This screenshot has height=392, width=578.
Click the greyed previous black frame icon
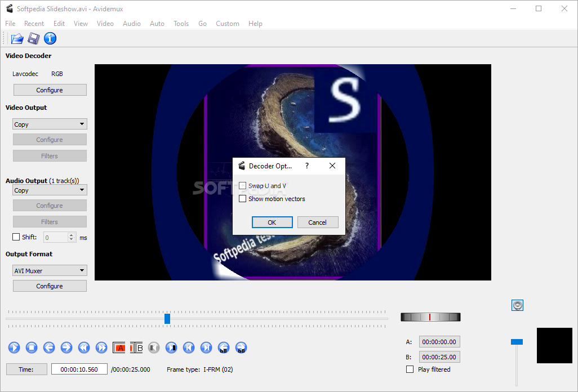(x=154, y=348)
